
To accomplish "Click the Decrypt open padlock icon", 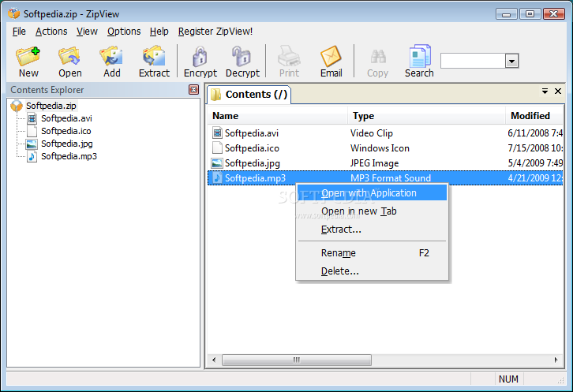I will (x=242, y=56).
